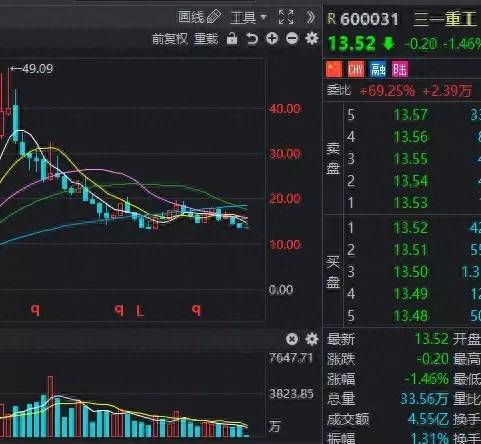This screenshot has width=481, height=444.
Task: Click the latest price 13.52 header
Action: [x=351, y=44]
